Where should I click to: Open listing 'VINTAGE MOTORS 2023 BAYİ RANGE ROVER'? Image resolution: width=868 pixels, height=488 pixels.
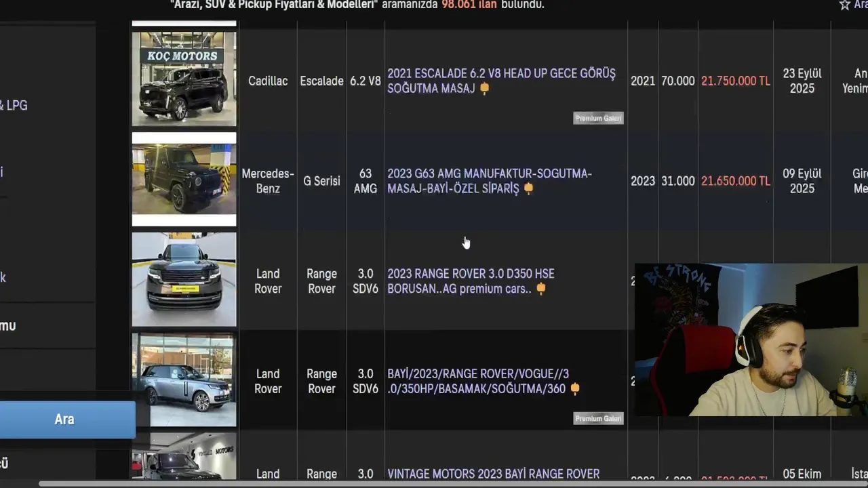point(493,474)
